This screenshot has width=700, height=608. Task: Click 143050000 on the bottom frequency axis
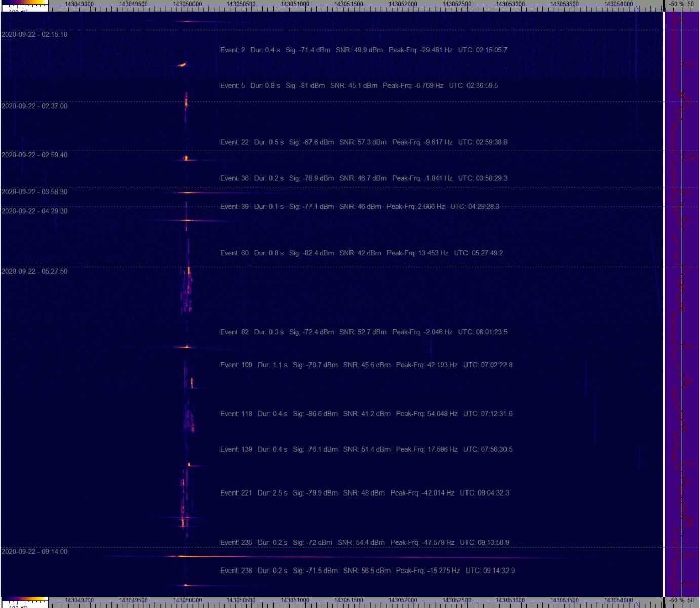[187, 600]
